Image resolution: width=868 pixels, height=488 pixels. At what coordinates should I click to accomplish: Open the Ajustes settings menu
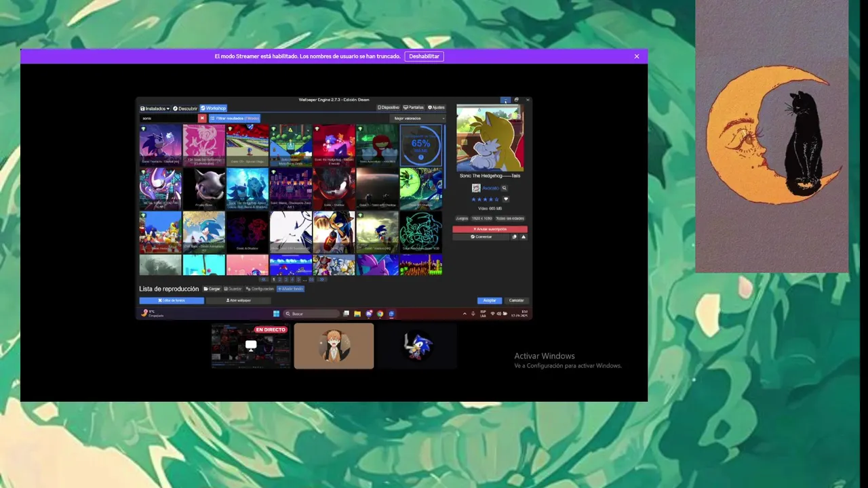436,107
